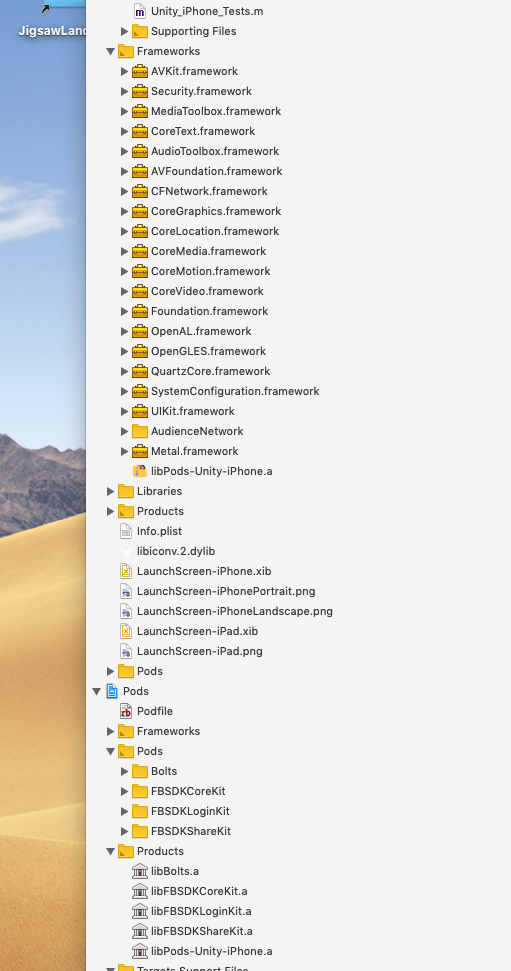Select the SystemConfiguration.framework row
The height and width of the screenshot is (971, 511).
(299, 391)
